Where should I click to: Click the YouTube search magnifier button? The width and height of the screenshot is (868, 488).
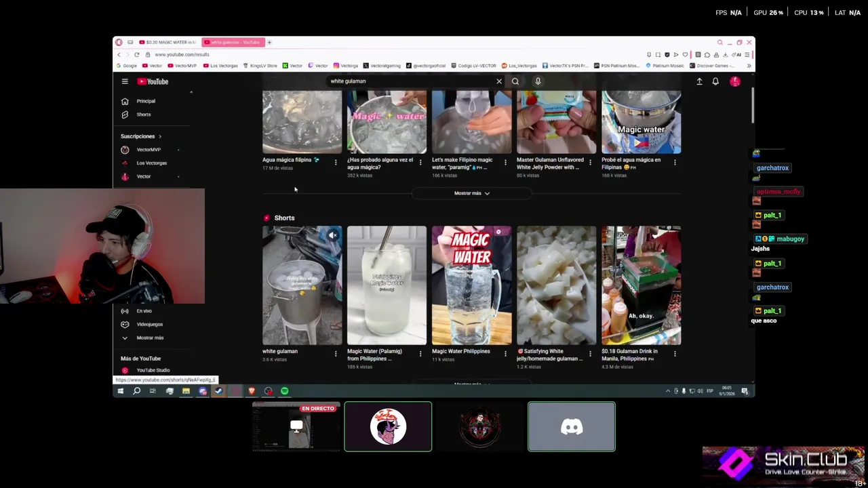tap(515, 81)
